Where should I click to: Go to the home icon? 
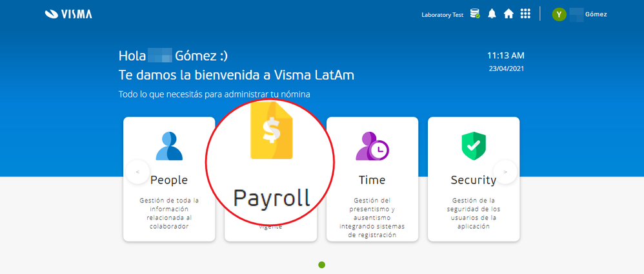[508, 14]
